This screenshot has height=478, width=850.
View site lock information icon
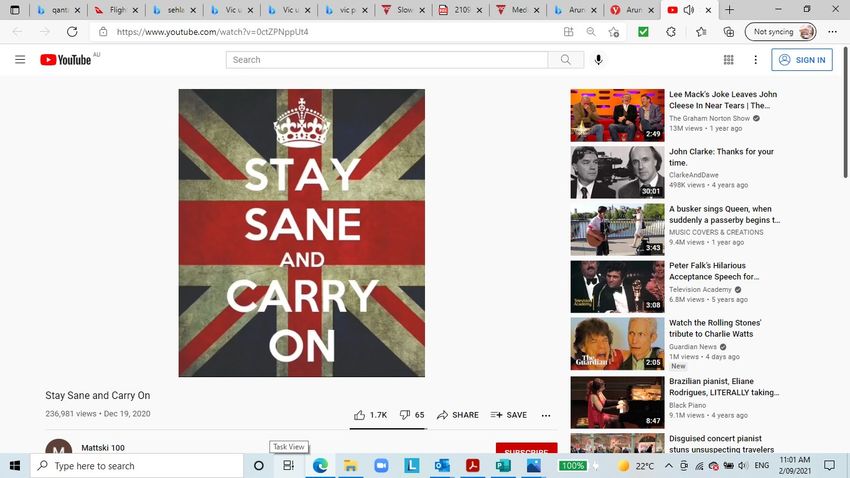point(103,32)
